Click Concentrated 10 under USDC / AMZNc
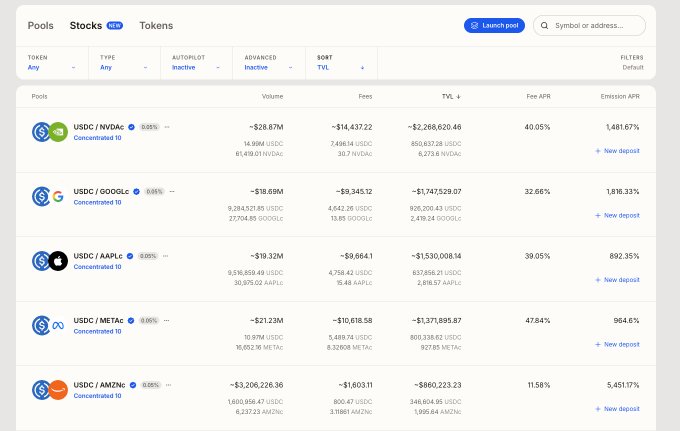The image size is (680, 431). pos(97,396)
